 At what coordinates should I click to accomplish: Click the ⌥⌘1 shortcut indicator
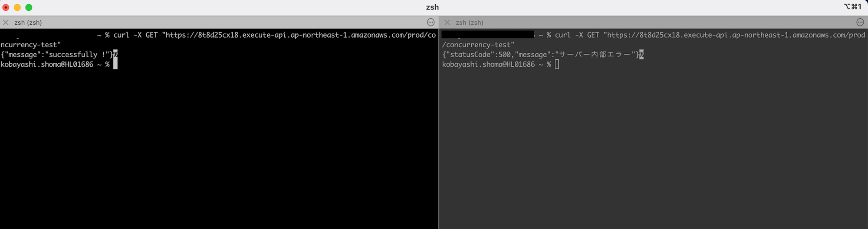[x=852, y=7]
